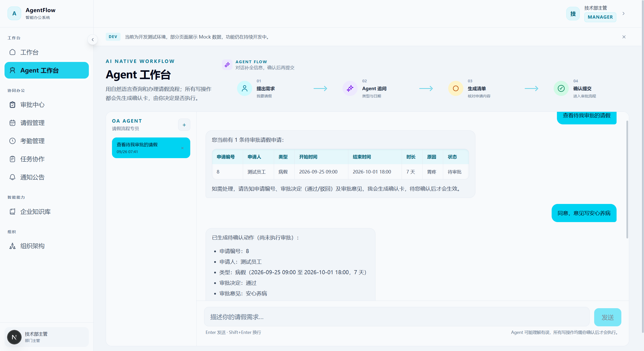The width and height of the screenshot is (644, 351).
Task: Select the Agent 工作台 sidebar item
Action: point(47,70)
